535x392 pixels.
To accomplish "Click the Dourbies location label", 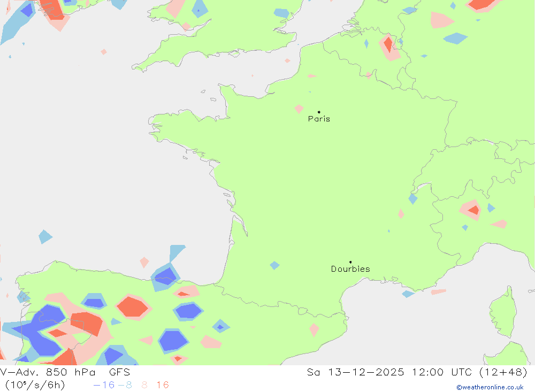I will tap(350, 269).
